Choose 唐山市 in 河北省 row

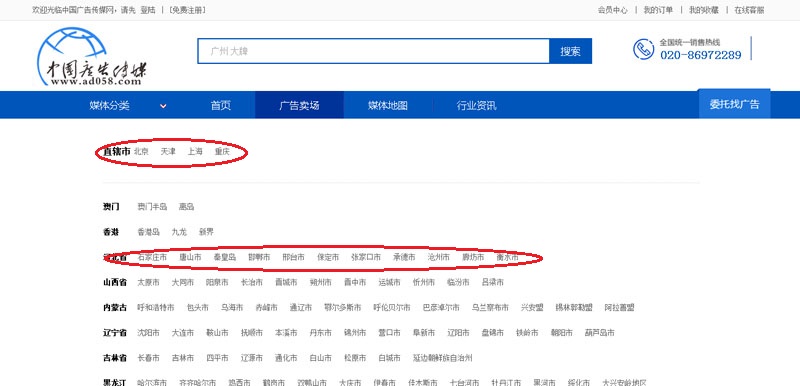(190, 258)
